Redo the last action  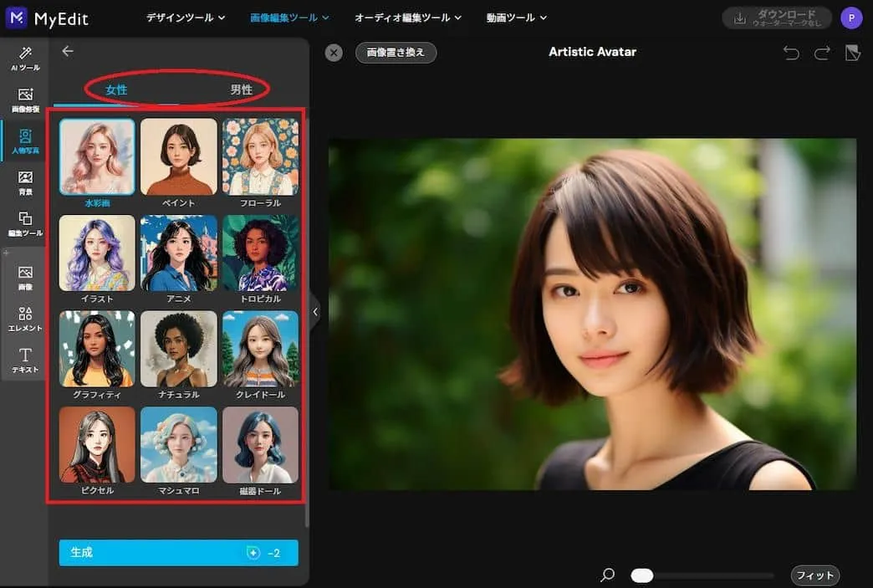tap(822, 52)
